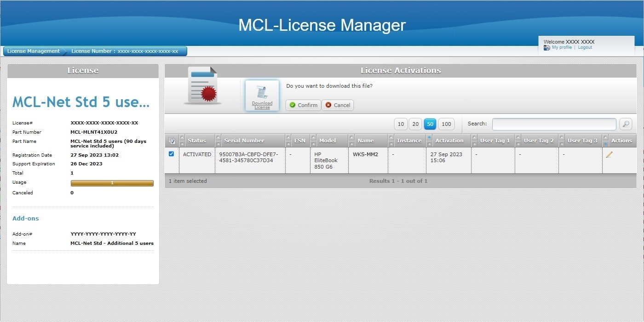Sort Status column ascending using up arrow
This screenshot has height=322, width=644.
point(182,137)
